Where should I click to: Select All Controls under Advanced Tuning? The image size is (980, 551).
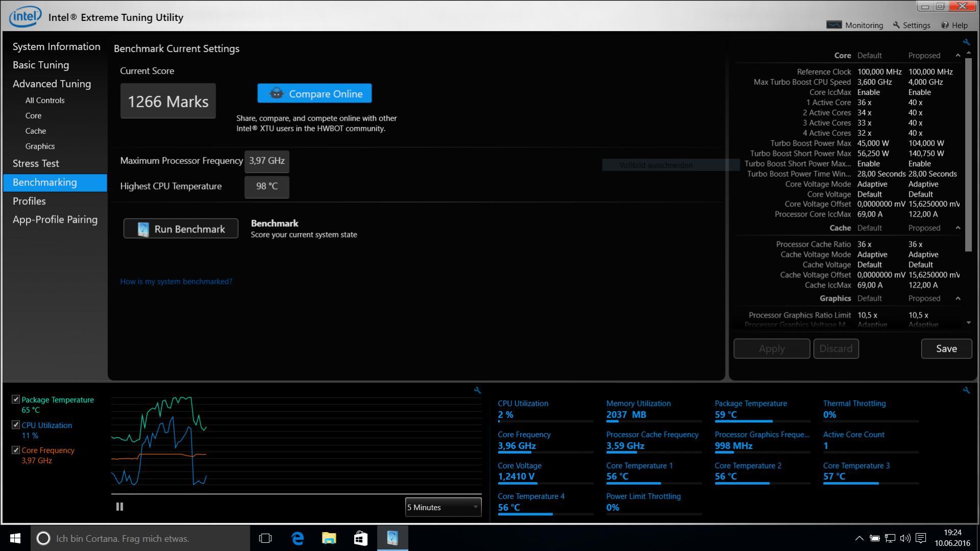(x=45, y=100)
